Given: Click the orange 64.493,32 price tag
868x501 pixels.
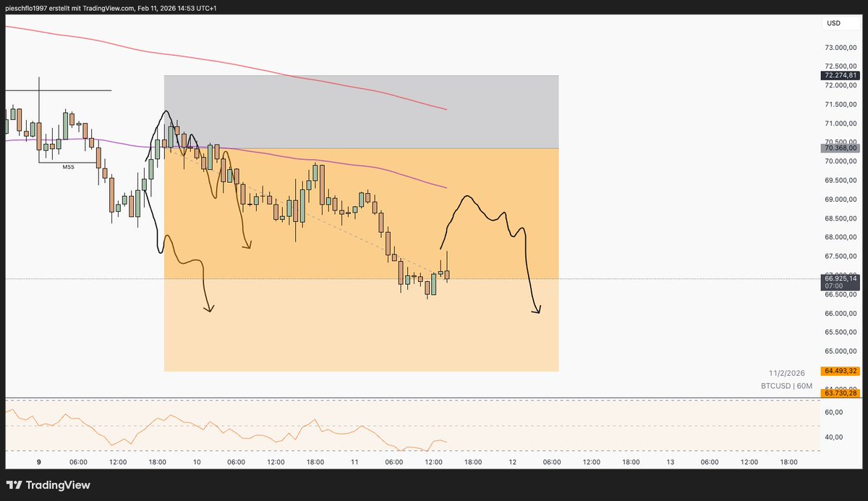Looking at the screenshot, I should click(840, 371).
